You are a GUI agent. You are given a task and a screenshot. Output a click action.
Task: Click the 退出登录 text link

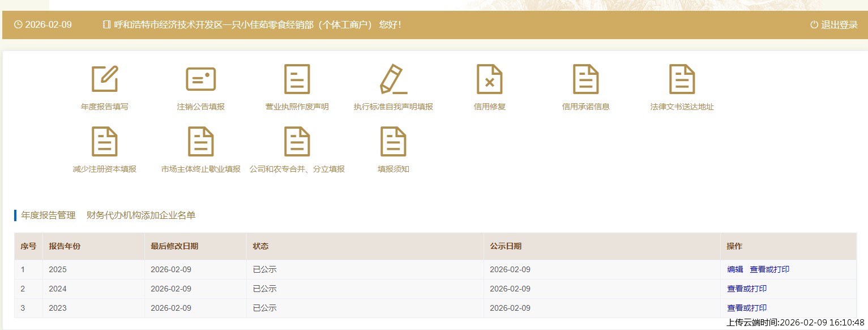(x=839, y=25)
